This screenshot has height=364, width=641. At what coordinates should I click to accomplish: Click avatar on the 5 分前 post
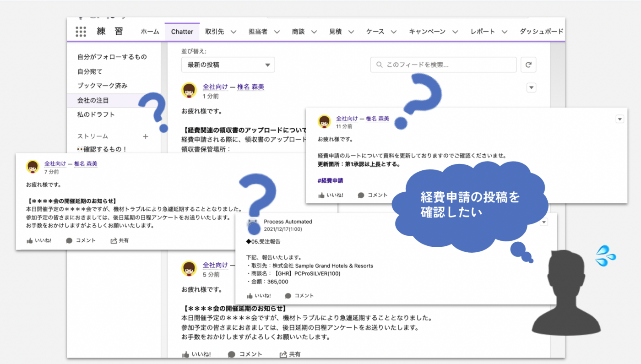pyautogui.click(x=190, y=269)
